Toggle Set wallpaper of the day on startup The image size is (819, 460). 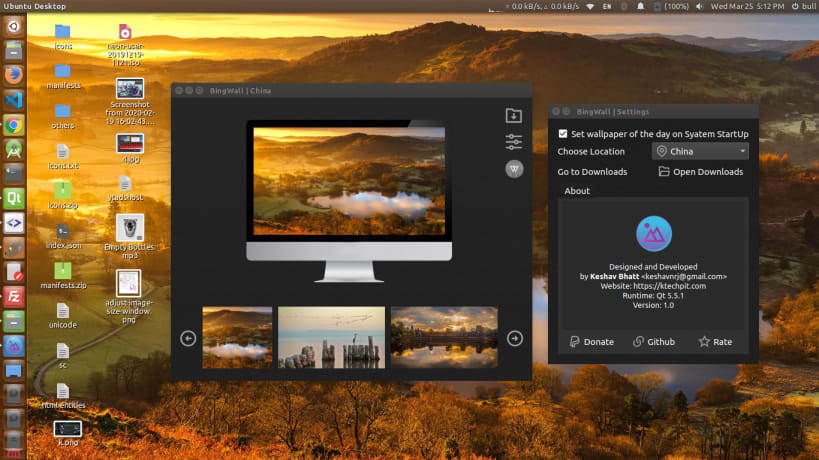coord(563,134)
